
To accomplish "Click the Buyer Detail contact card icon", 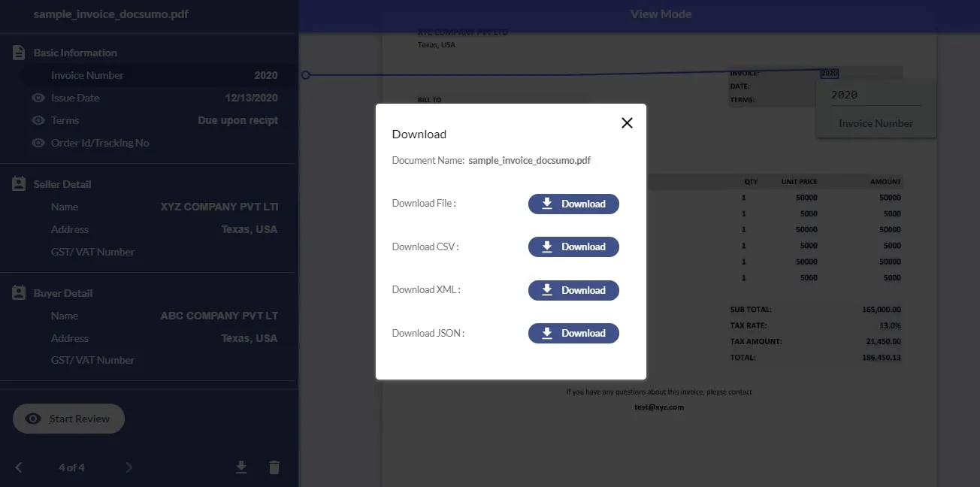I will (17, 292).
